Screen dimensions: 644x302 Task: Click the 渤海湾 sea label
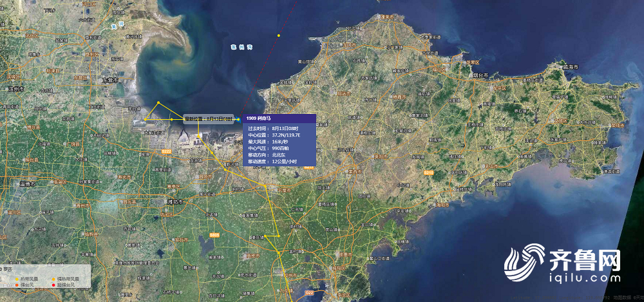(x=241, y=47)
